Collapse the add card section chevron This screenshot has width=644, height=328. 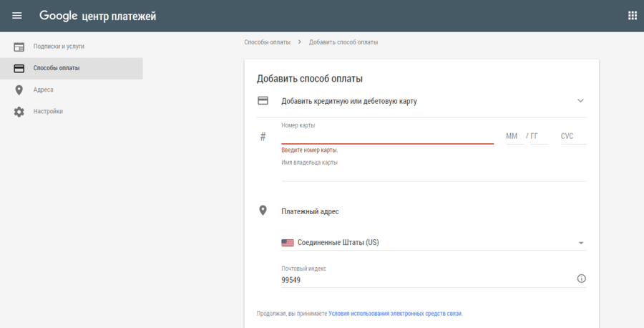(x=580, y=101)
